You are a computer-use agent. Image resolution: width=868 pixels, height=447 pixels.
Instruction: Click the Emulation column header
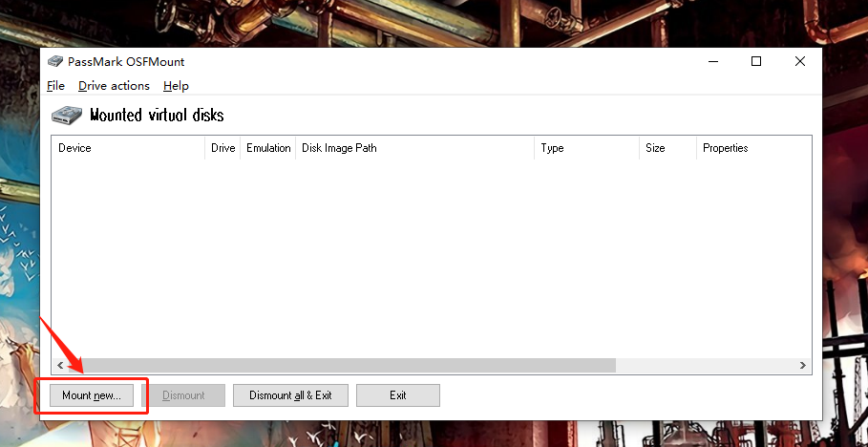268,148
